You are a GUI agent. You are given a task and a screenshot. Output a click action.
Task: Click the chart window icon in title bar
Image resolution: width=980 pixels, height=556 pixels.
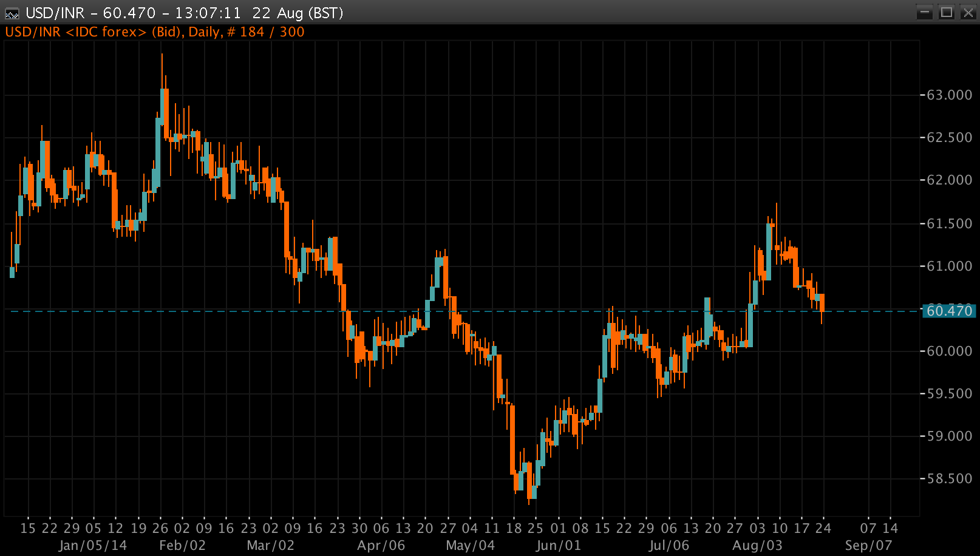(x=12, y=13)
